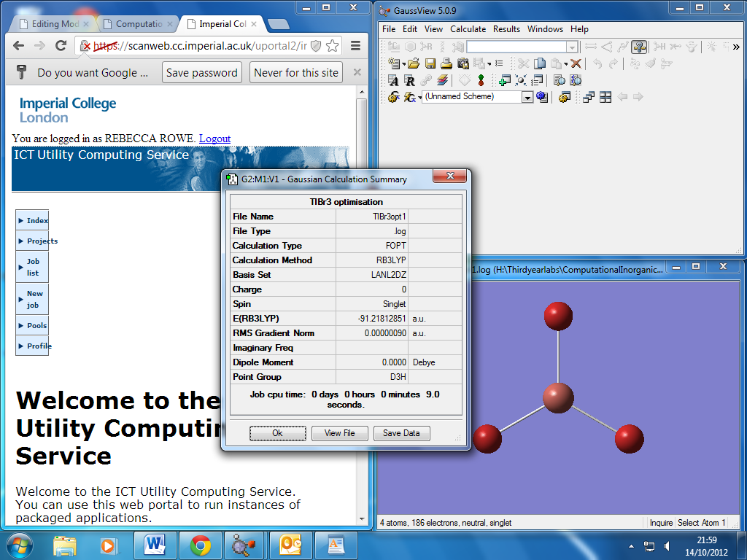Open Windows Explorer from the taskbar
Screen dimensions: 747x560
(65, 545)
